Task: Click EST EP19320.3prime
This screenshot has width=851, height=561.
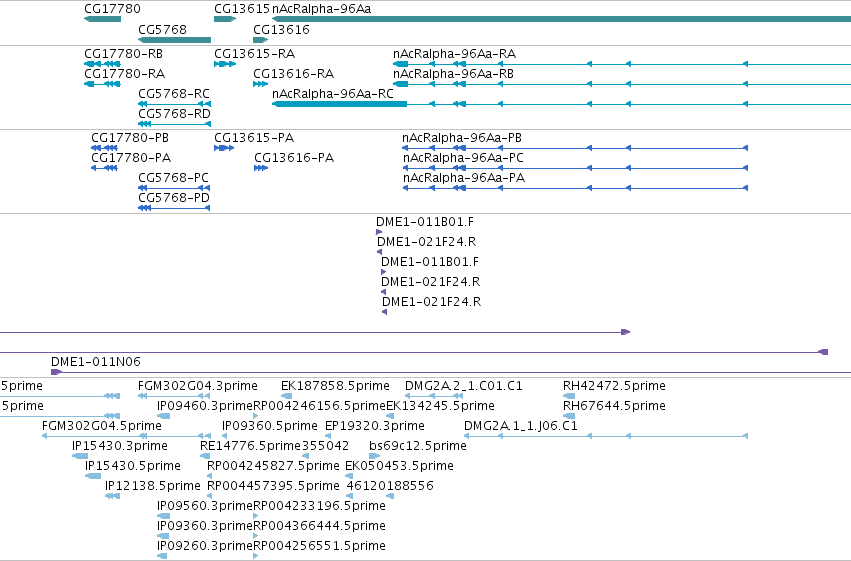Action: (x=374, y=426)
